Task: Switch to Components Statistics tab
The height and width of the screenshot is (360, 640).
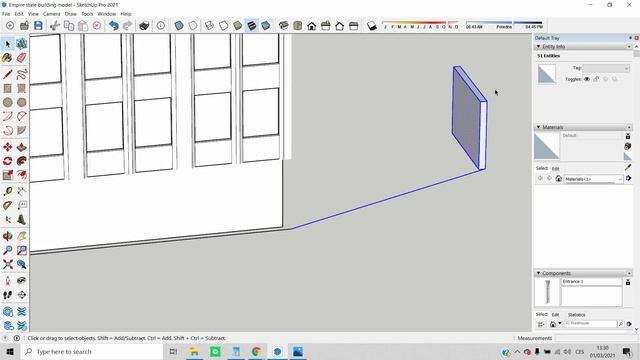Action: (x=576, y=315)
